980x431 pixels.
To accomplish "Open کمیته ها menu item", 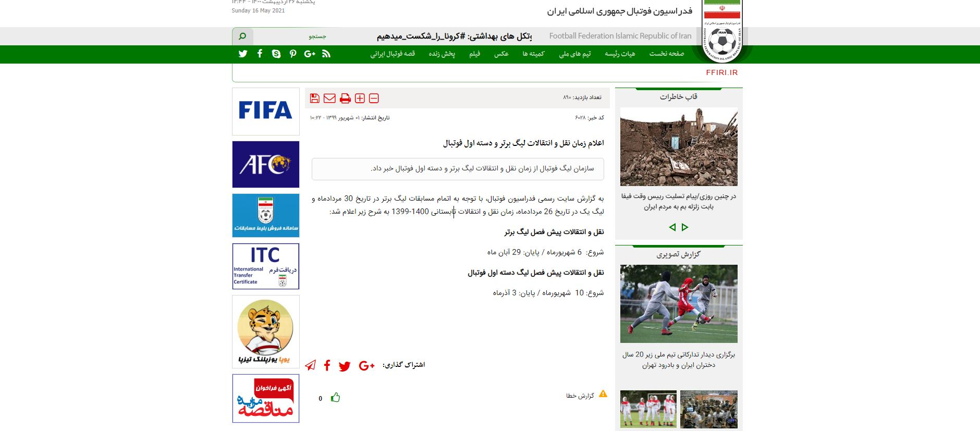I will pos(533,54).
